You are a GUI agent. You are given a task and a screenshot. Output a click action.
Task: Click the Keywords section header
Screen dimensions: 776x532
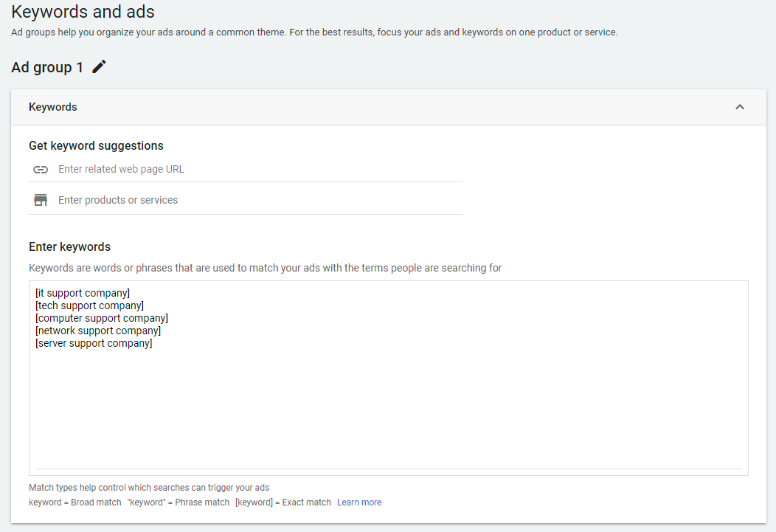tap(52, 107)
